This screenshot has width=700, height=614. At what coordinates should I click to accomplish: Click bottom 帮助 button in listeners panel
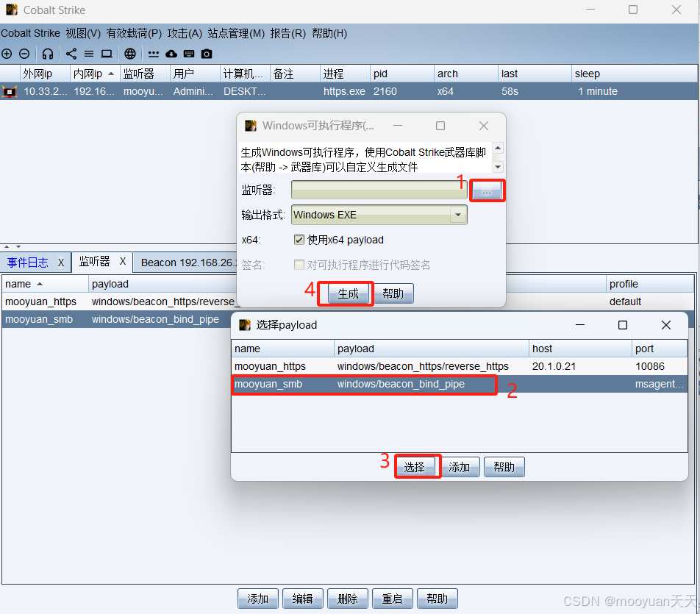point(437,599)
